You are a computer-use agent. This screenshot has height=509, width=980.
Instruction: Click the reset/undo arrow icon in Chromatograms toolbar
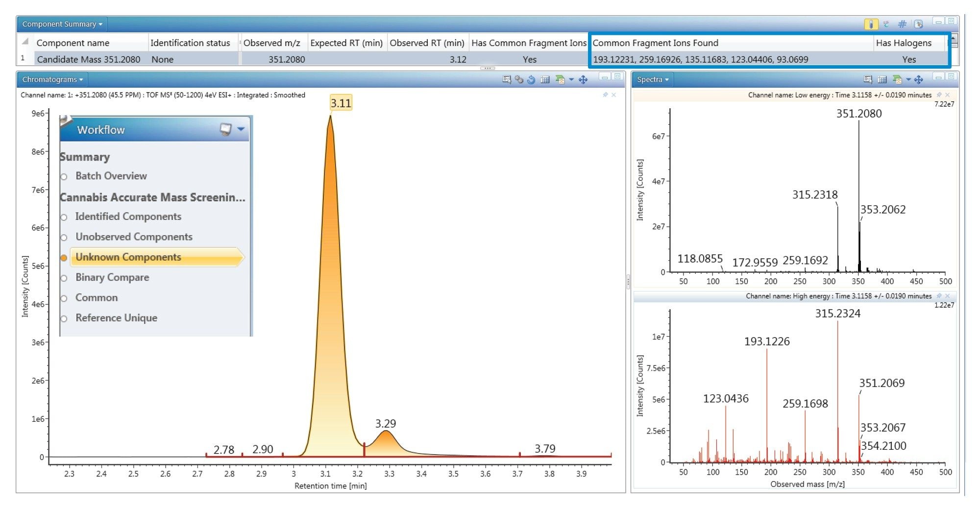coord(531,79)
